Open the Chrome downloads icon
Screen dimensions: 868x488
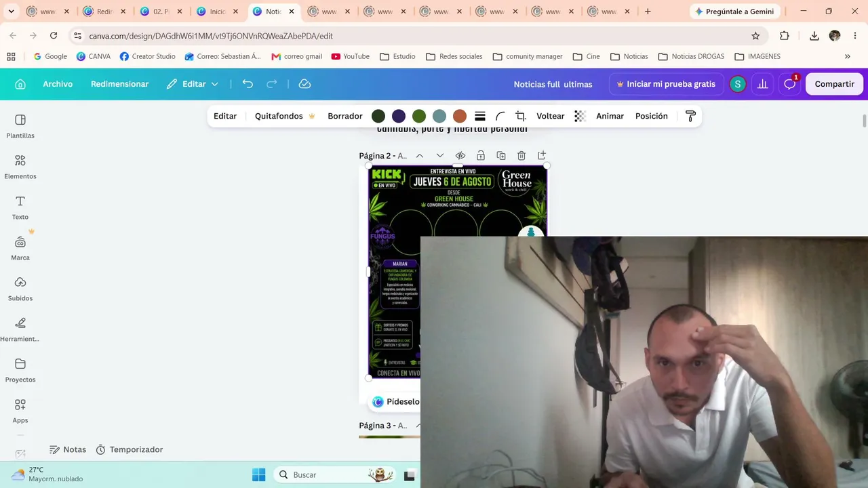(814, 36)
